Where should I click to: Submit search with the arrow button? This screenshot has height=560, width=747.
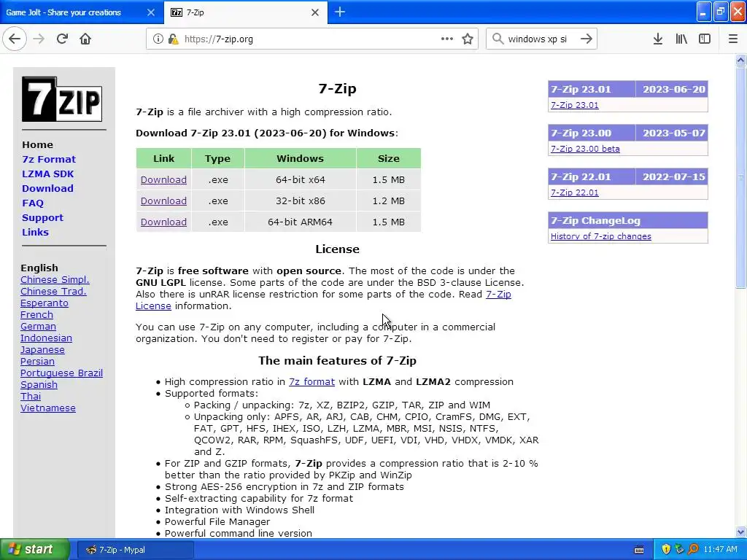pyautogui.click(x=587, y=39)
